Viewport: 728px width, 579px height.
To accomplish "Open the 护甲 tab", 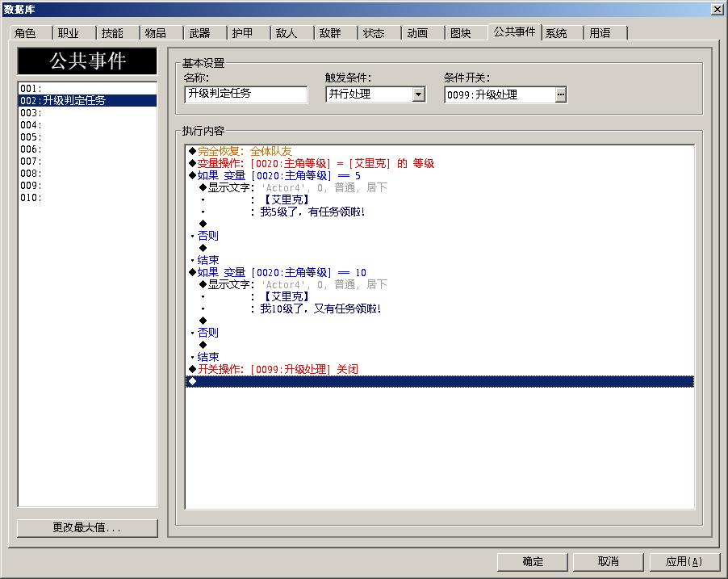I will pyautogui.click(x=248, y=33).
